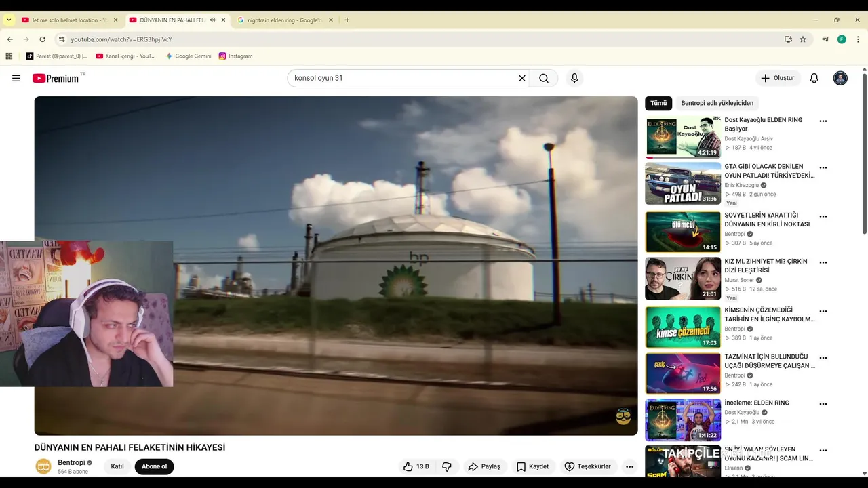The width and height of the screenshot is (868, 488).
Task: Like the video with thumbs up
Action: point(416,466)
